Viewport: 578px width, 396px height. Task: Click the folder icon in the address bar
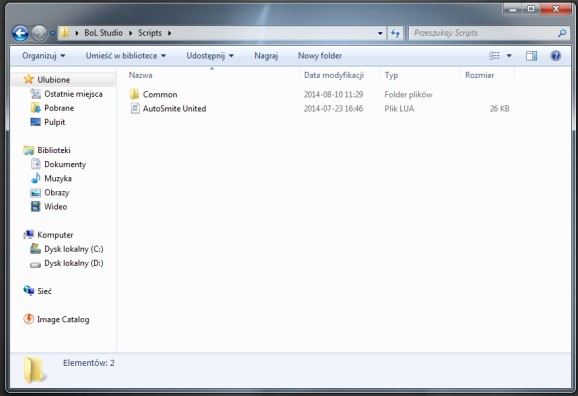tap(65, 33)
